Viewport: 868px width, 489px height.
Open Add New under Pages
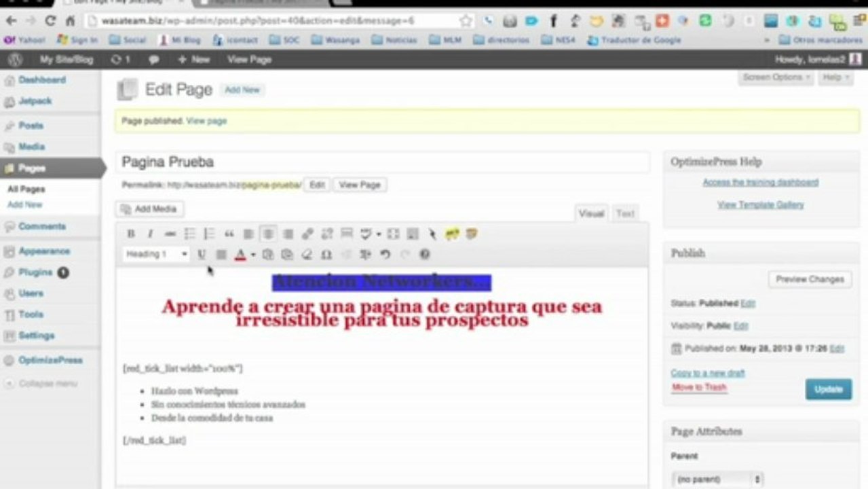pyautogui.click(x=25, y=204)
